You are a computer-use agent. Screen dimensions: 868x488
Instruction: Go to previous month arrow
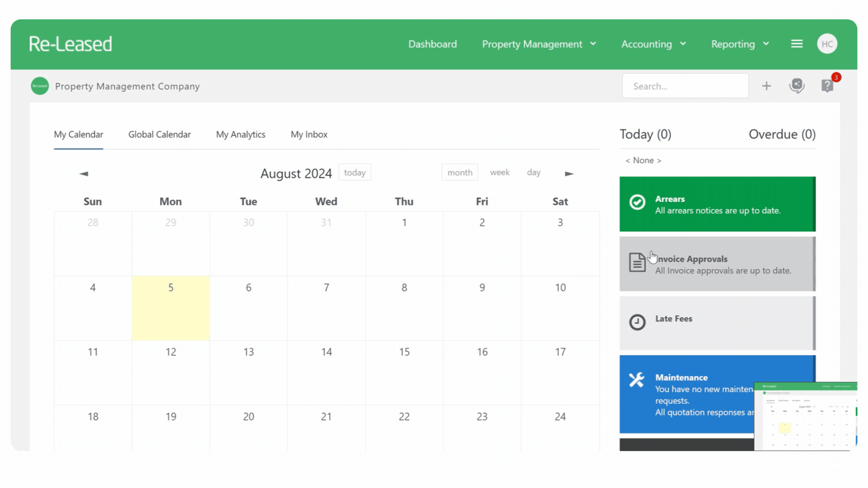pos(84,174)
